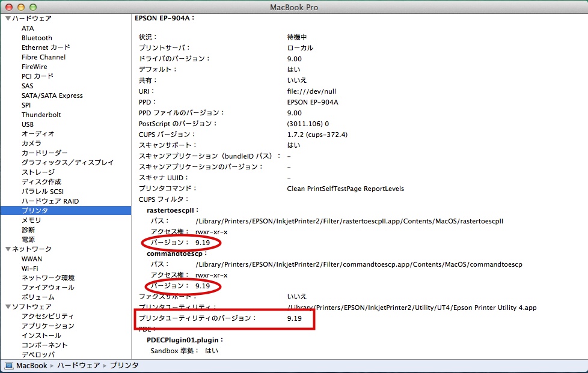Select PCI カード in sidebar
This screenshot has width=588, height=373.
tap(37, 76)
